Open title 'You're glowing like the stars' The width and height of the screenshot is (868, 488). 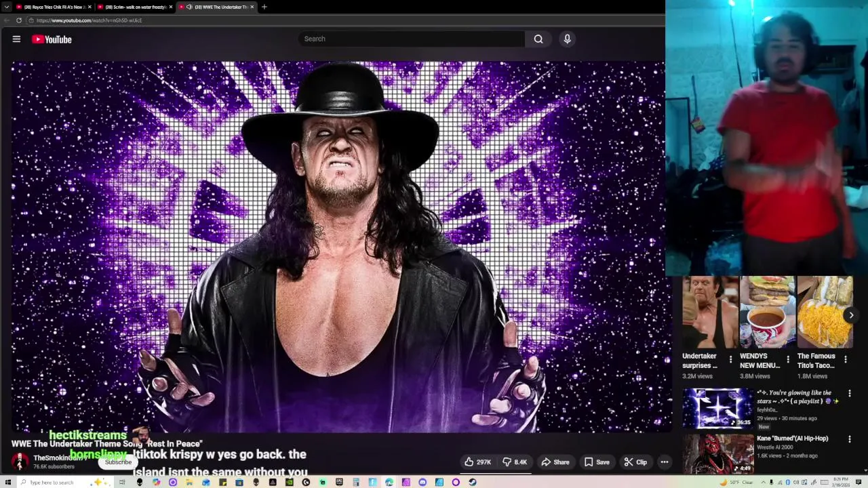[x=798, y=396]
